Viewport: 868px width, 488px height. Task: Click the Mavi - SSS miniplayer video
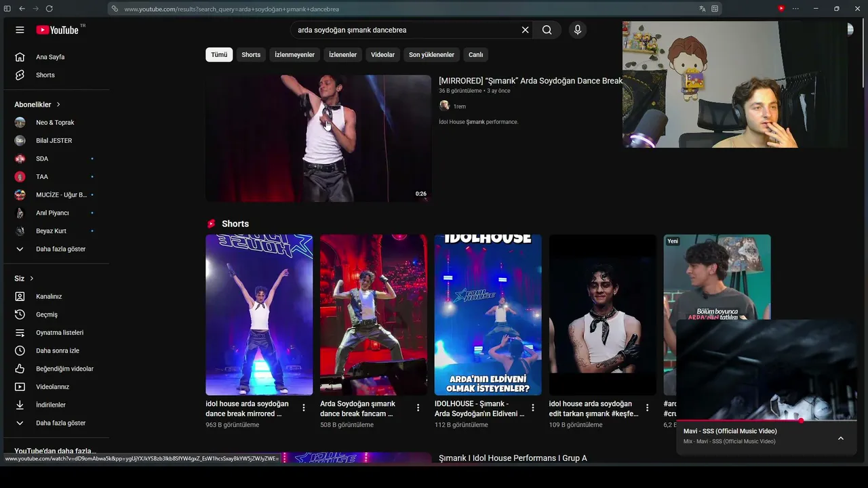tap(766, 370)
